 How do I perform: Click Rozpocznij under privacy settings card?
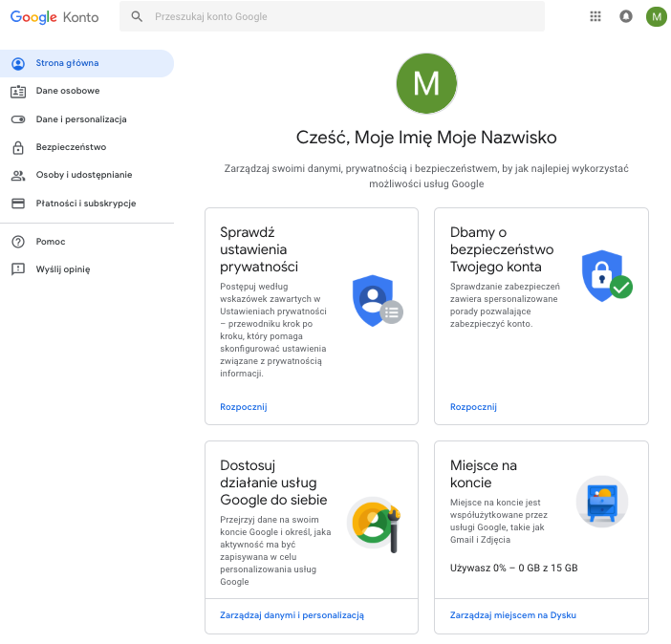pos(243,407)
